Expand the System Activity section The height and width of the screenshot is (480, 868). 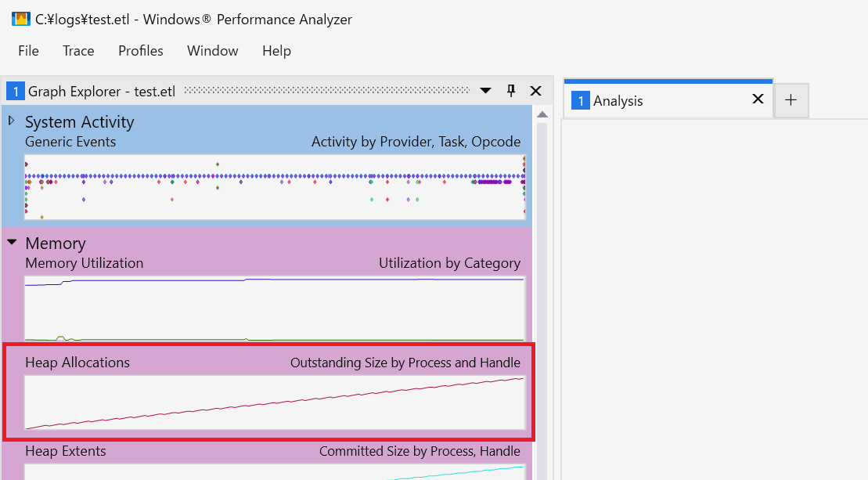pos(12,121)
